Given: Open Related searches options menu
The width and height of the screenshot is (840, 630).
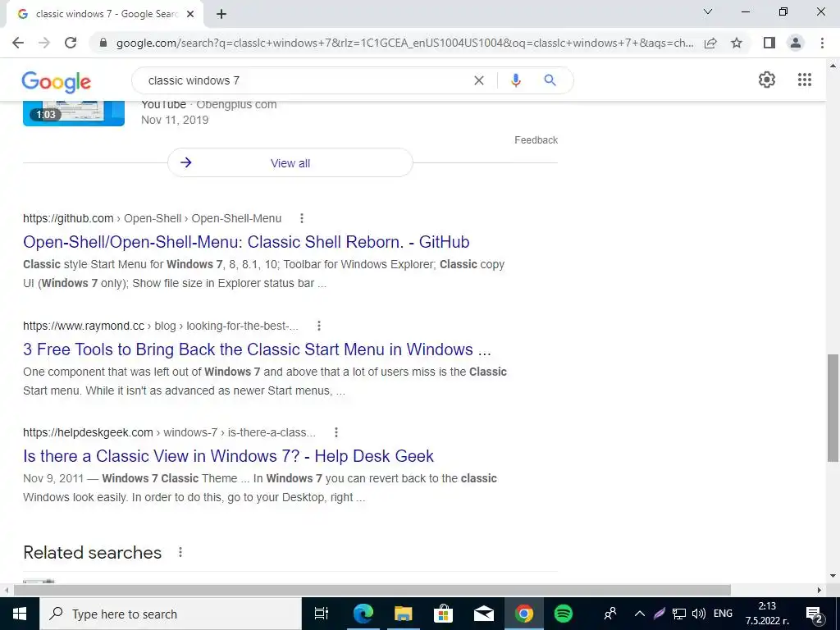Looking at the screenshot, I should click(x=180, y=552).
